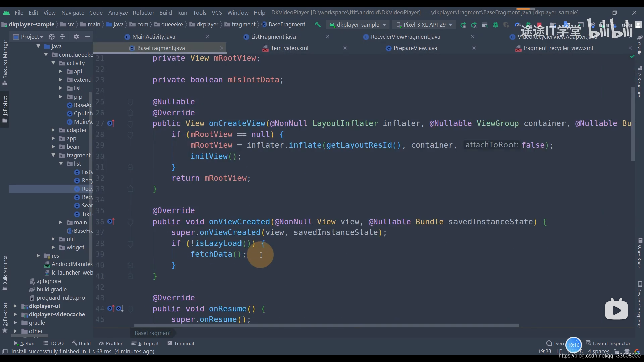
Task: Hide the Project panel with minus icon
Action: 87,37
